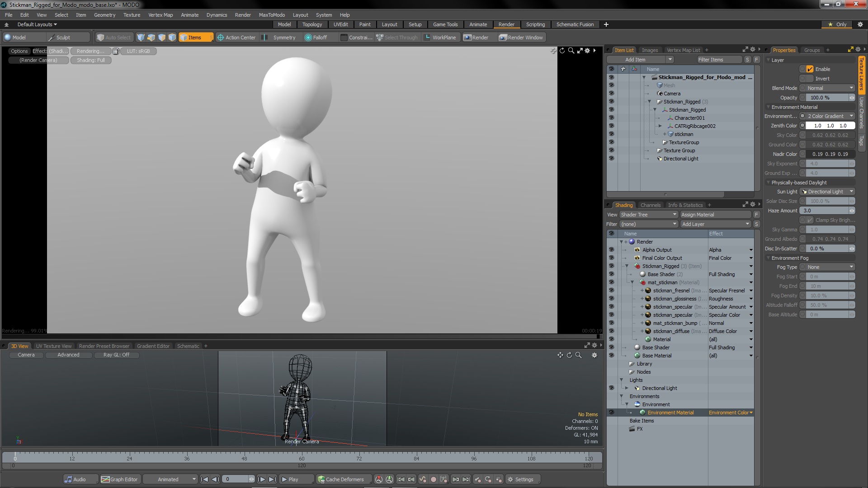Open the Shading tab in viewport
Screen dimensions: 868x488
coord(623,205)
